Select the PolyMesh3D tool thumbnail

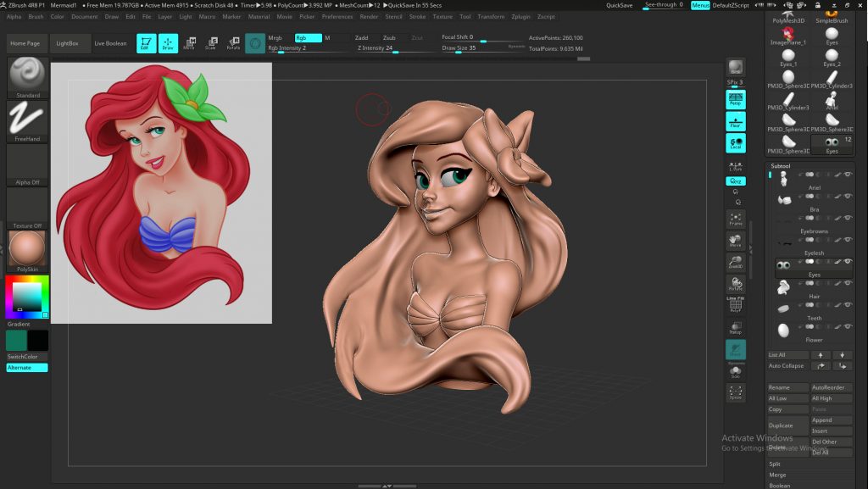click(788, 17)
